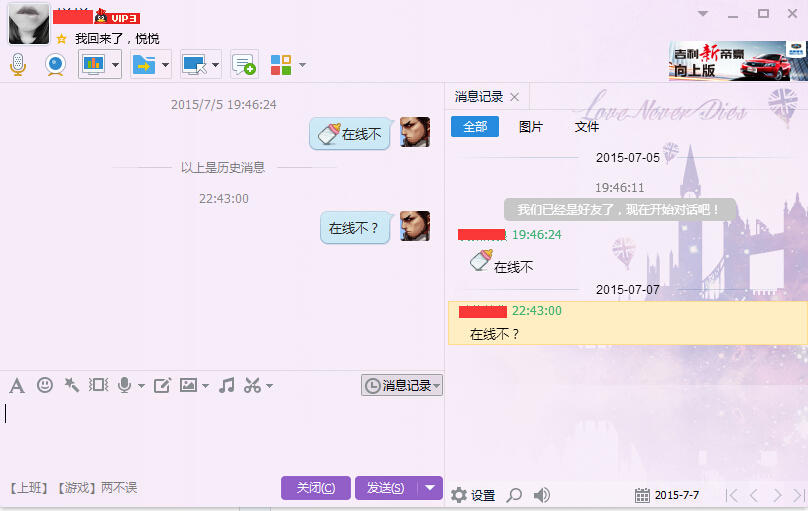The height and width of the screenshot is (511, 808).
Task: Click the signature text 我回来了，悦悦
Action: coord(117,39)
